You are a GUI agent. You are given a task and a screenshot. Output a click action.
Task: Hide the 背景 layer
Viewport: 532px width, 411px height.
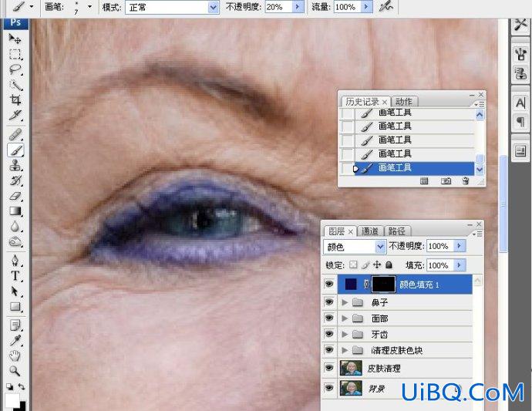tap(329, 388)
